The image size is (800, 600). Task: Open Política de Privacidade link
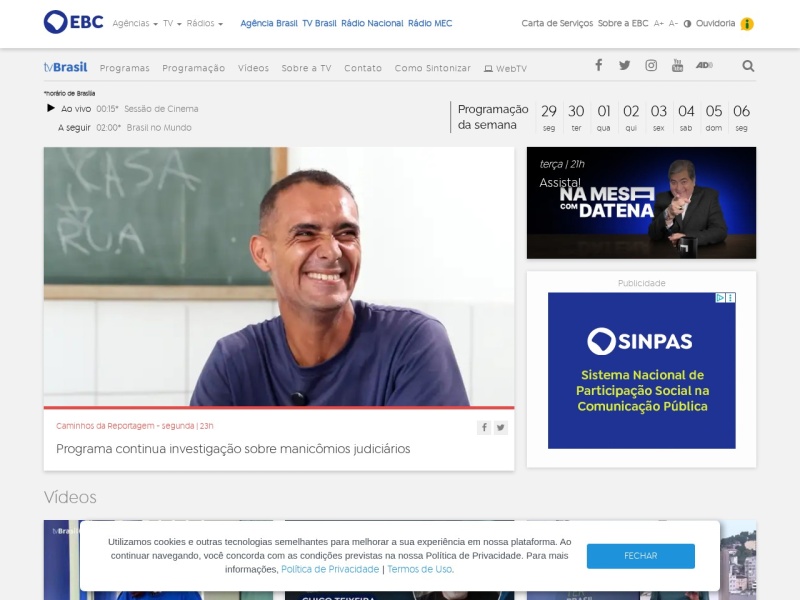[330, 569]
